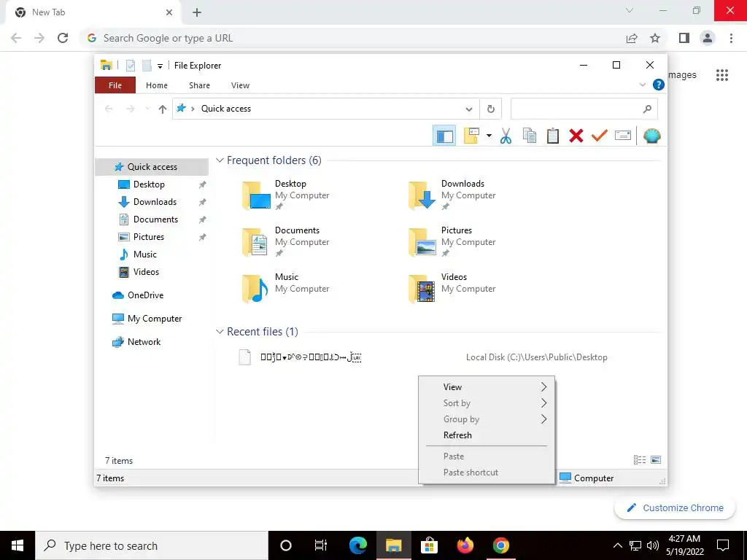Open the Views dropdown arrow in toolbar

tap(489, 136)
